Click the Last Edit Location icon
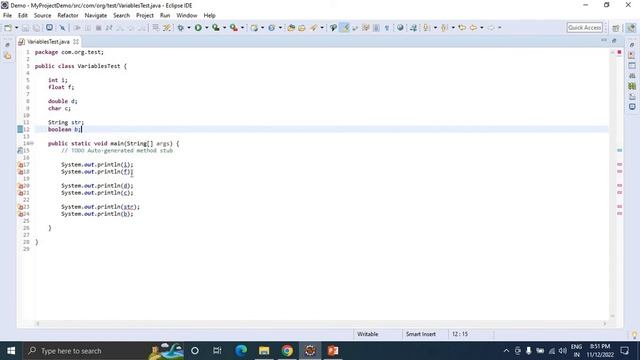Viewport: 640px width, 360px height. click(x=462, y=28)
